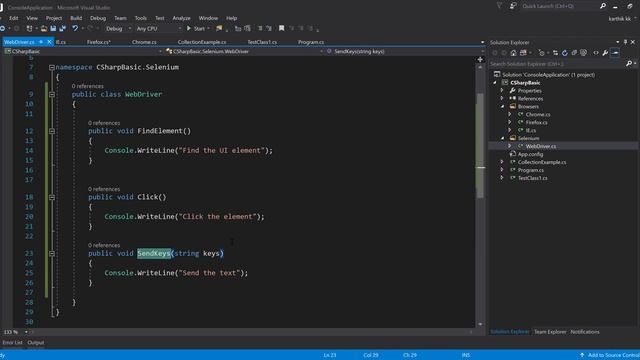Expand the References node
The width and height of the screenshot is (640, 360).
coord(502,98)
